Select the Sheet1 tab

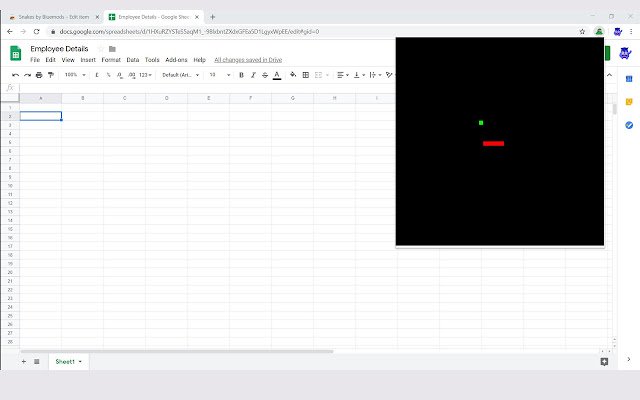pyautogui.click(x=69, y=362)
